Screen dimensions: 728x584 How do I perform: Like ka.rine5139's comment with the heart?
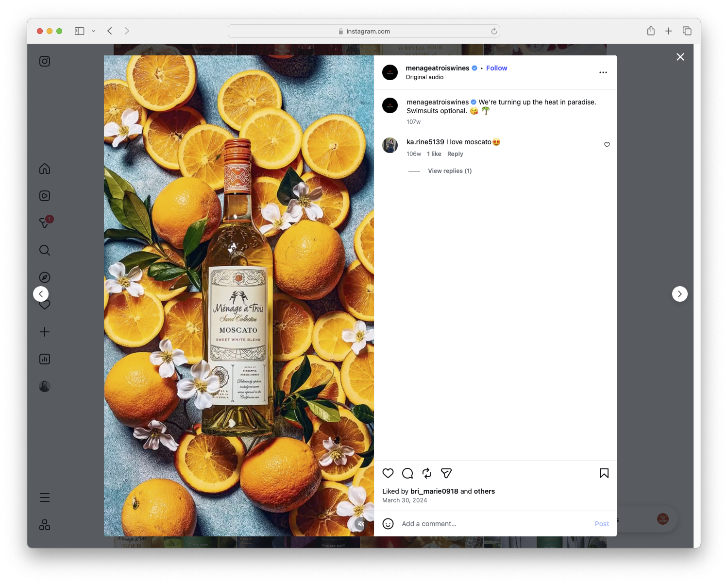click(x=607, y=144)
